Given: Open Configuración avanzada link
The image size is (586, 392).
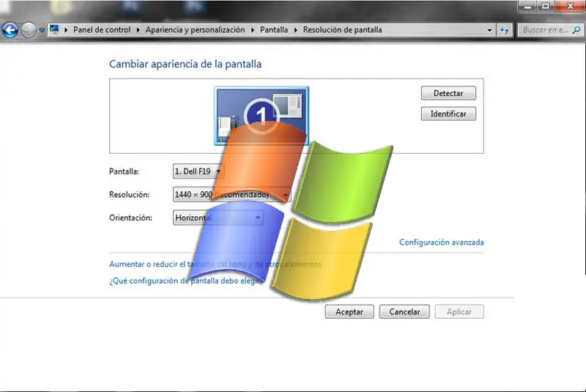Looking at the screenshot, I should (x=442, y=242).
